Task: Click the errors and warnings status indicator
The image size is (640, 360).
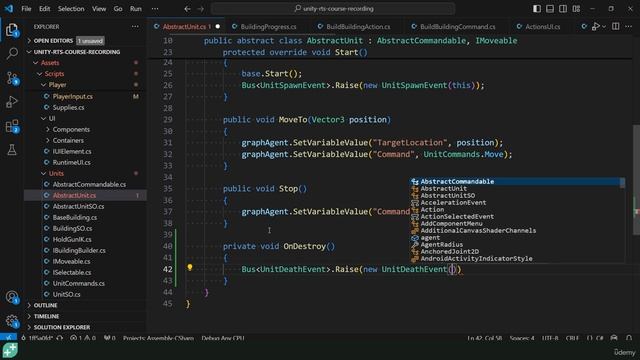Action: pyautogui.click(x=83, y=338)
